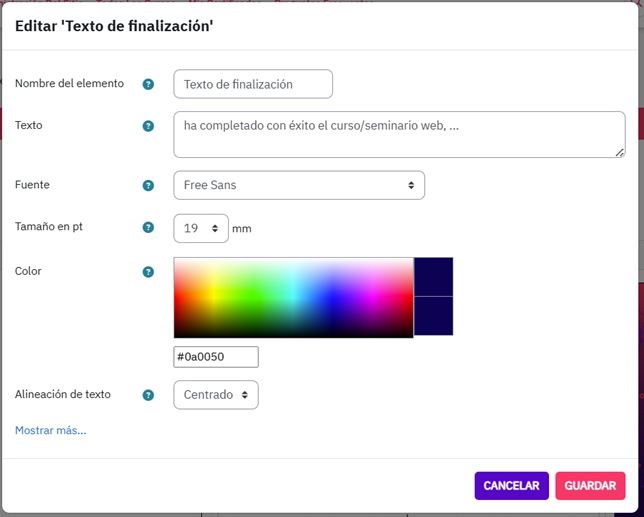The width and height of the screenshot is (644, 517).
Task: Expand the font size dropdown showing 19
Action: pyautogui.click(x=200, y=228)
